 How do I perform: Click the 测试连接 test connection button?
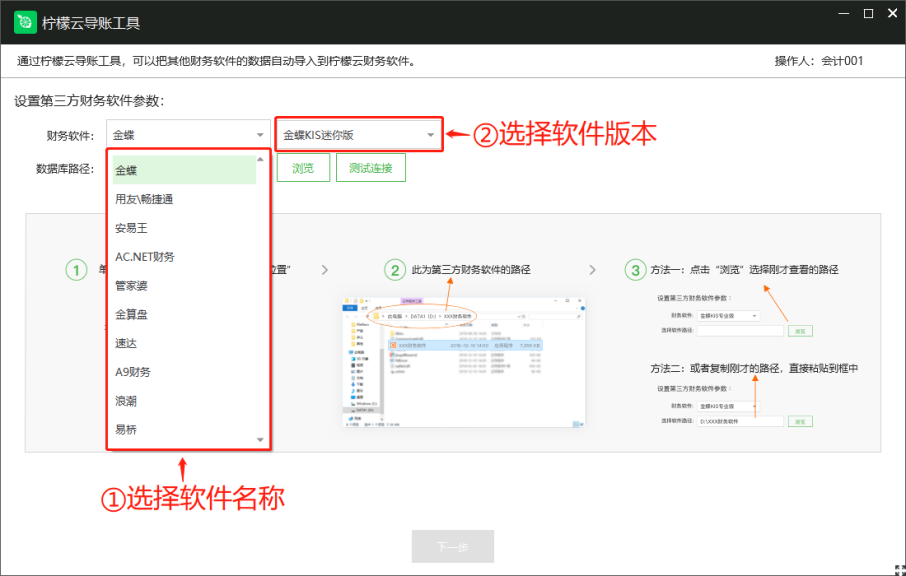tap(371, 168)
